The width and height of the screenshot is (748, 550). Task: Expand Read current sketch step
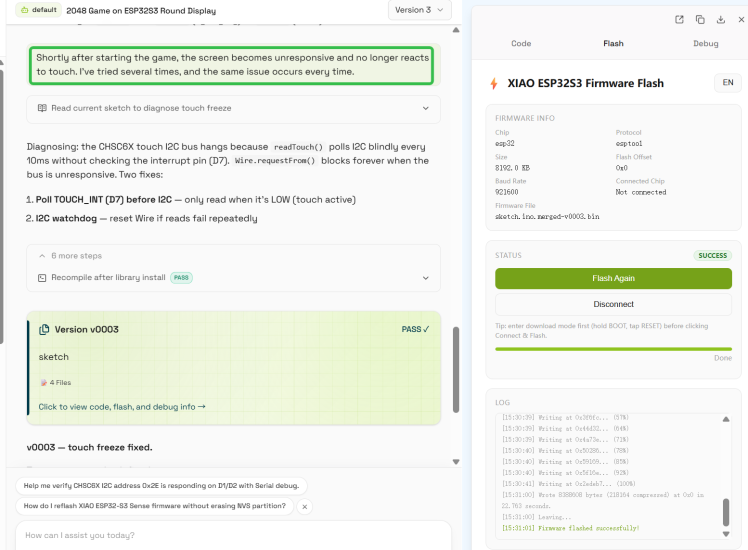tap(426, 108)
